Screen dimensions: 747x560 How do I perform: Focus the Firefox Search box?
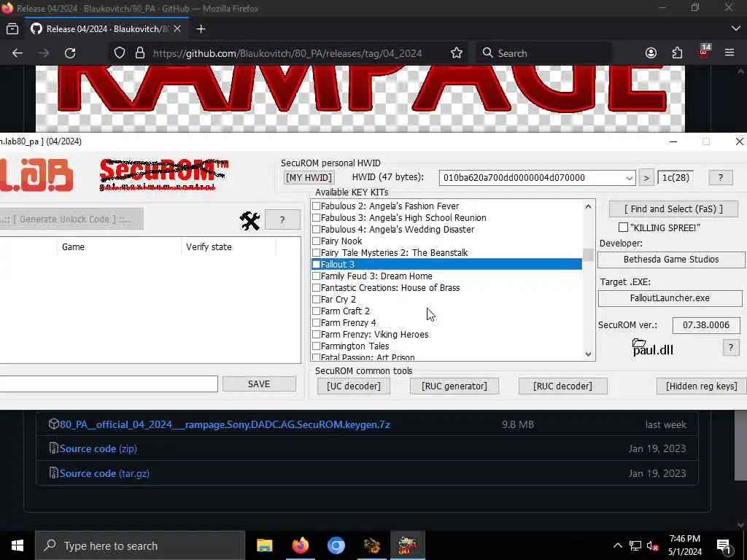click(544, 52)
